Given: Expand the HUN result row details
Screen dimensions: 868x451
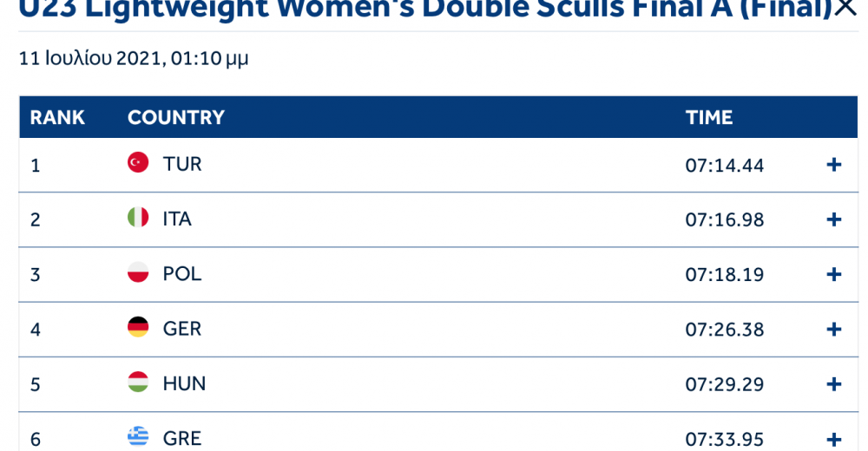Looking at the screenshot, I should point(834,383).
